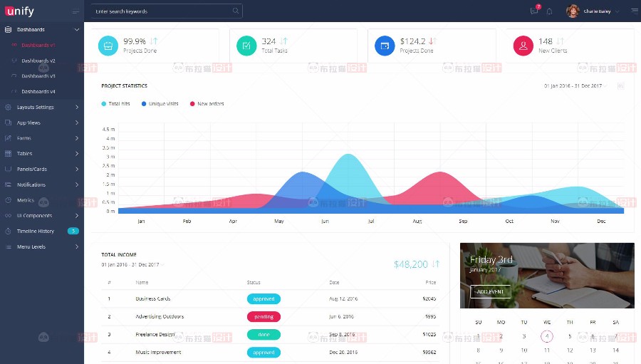Viewport: 641px width, 364px height.
Task: Click Charlie Bailey's avatar photo
Action: pos(573,11)
